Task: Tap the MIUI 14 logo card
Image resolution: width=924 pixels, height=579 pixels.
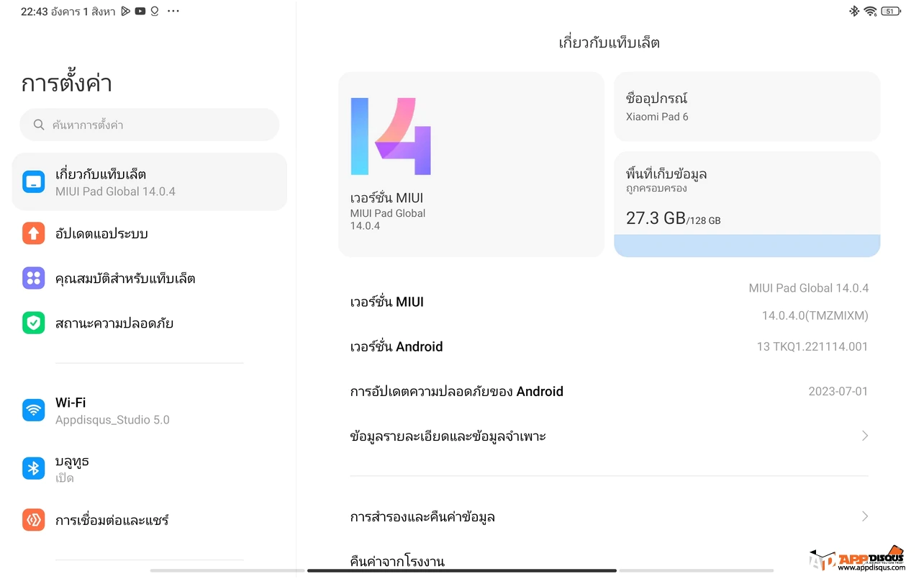Action: 471,164
